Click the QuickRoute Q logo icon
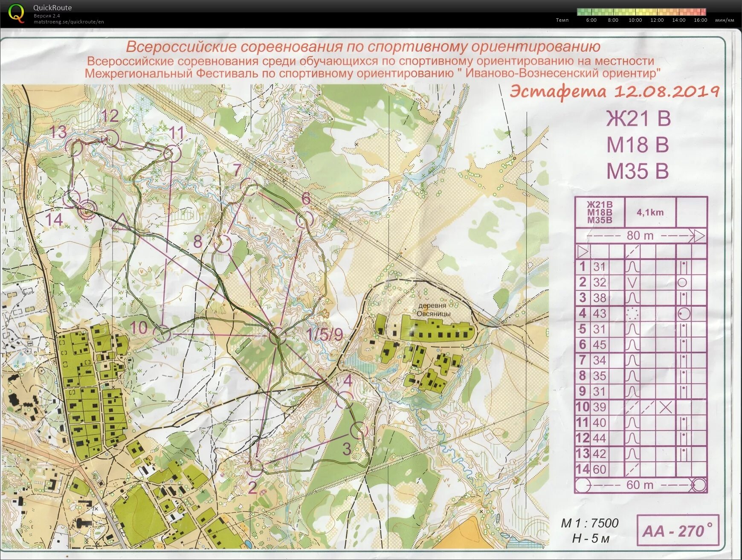Image resolution: width=742 pixels, height=560 pixels. click(x=16, y=13)
